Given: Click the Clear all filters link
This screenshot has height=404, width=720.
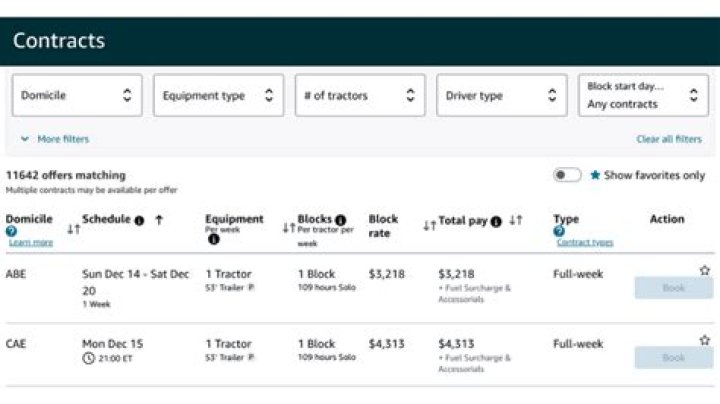Looking at the screenshot, I should pos(669,139).
